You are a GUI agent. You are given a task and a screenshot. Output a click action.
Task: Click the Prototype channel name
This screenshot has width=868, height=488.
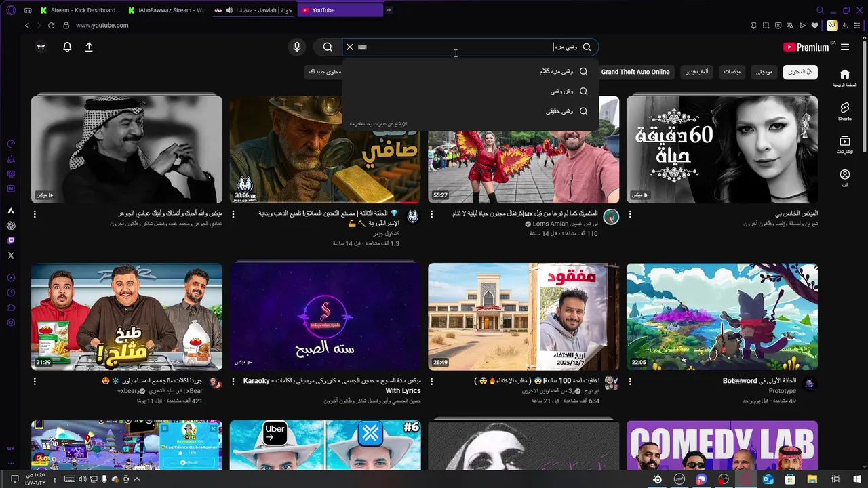(x=783, y=391)
